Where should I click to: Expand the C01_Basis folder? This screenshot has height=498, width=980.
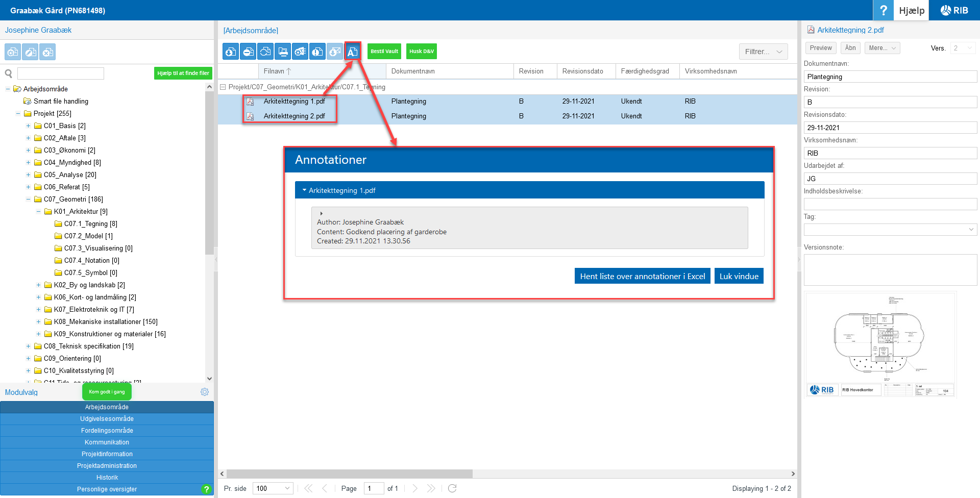click(x=29, y=126)
